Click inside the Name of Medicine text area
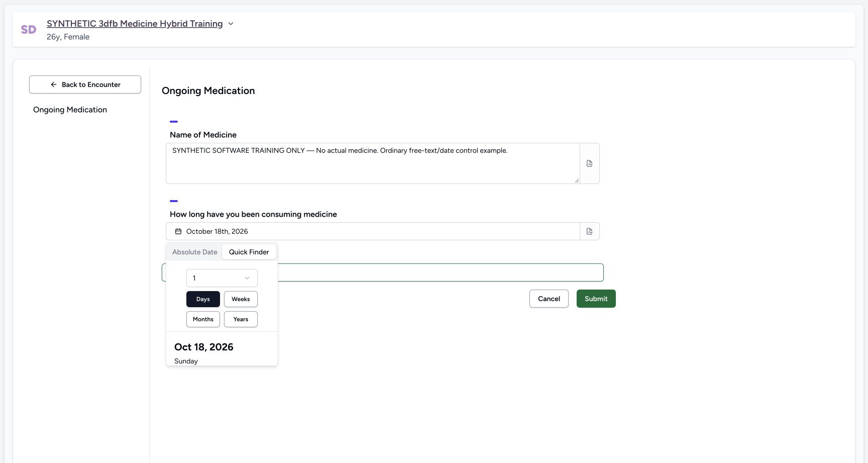This screenshot has height=463, width=868. (x=373, y=163)
